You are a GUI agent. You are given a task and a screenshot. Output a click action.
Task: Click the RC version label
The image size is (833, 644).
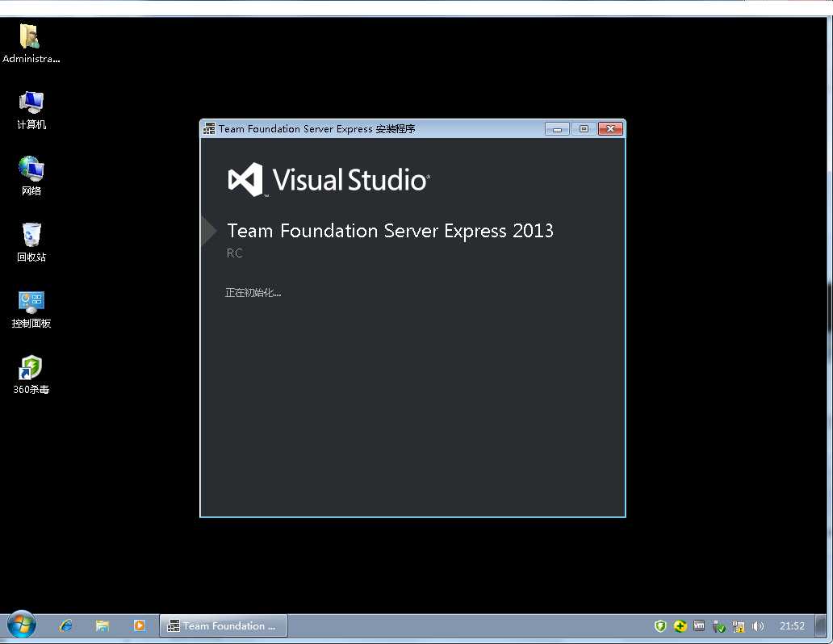[234, 253]
